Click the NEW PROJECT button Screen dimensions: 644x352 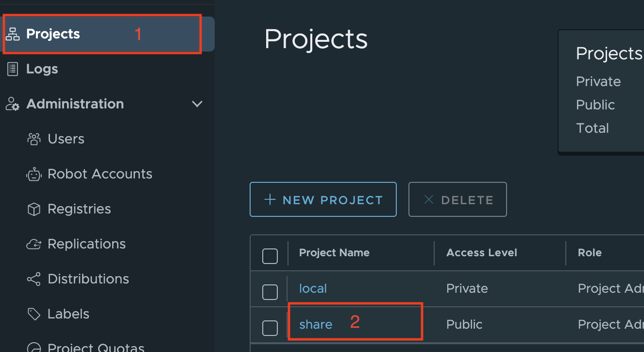tap(323, 199)
